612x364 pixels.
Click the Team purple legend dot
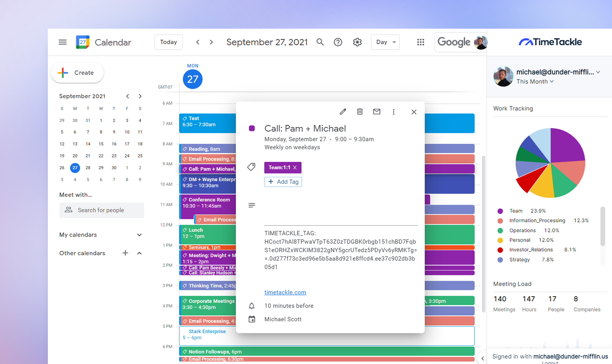coord(500,211)
